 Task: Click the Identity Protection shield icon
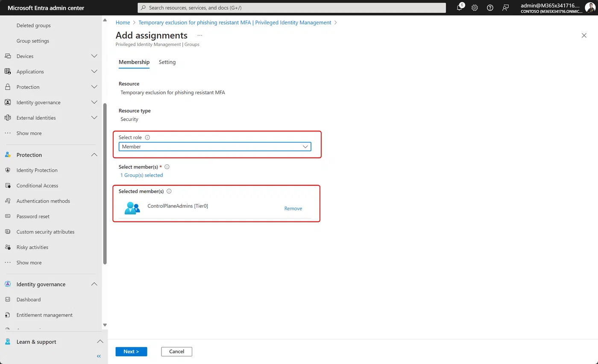pos(8,170)
